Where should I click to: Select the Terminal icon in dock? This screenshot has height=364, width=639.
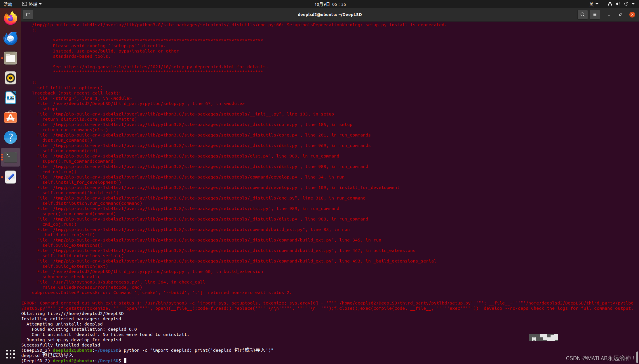[x=11, y=157]
